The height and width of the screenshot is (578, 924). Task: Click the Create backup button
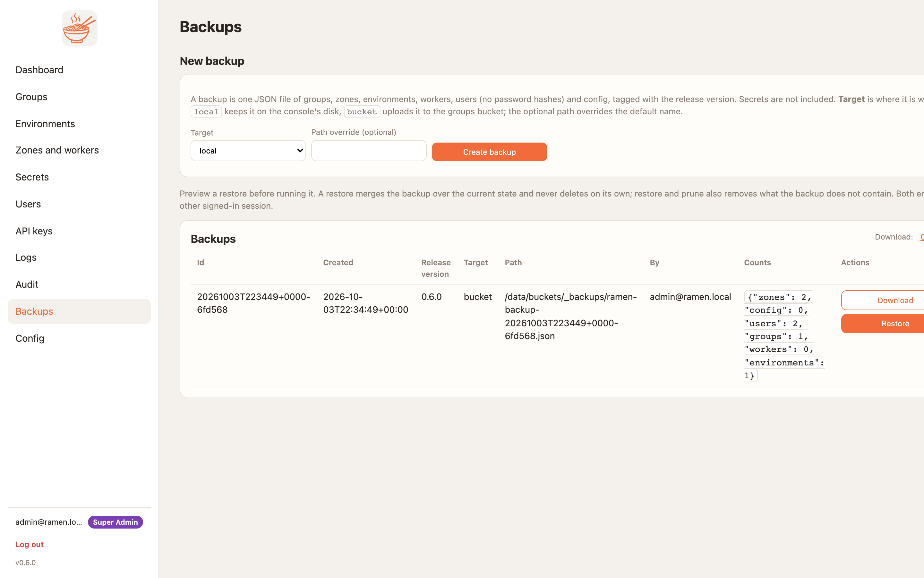point(489,152)
